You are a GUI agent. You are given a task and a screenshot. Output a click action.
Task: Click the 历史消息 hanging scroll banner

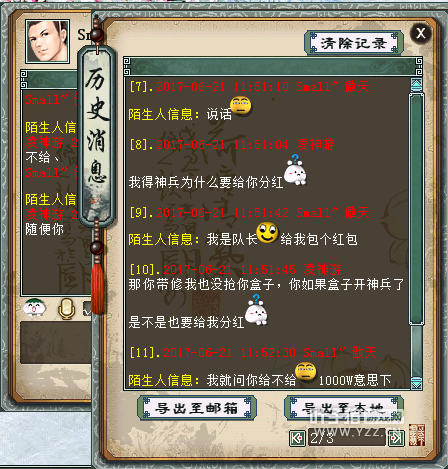96,137
